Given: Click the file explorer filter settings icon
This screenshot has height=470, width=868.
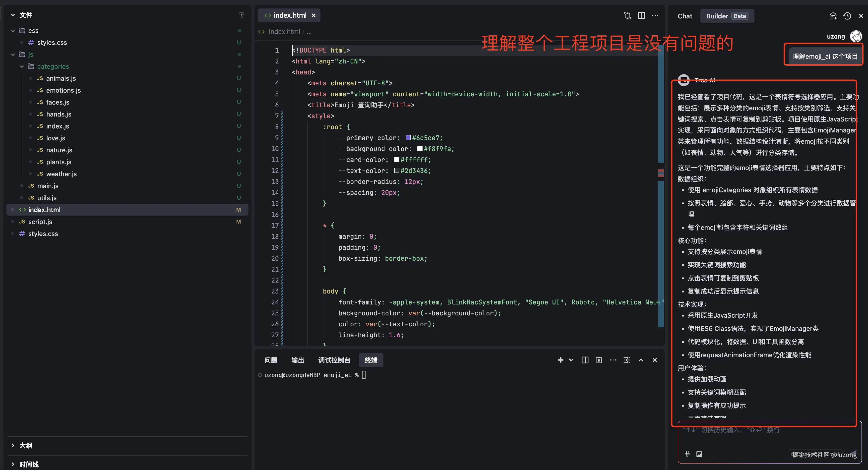Looking at the screenshot, I should [241, 15].
